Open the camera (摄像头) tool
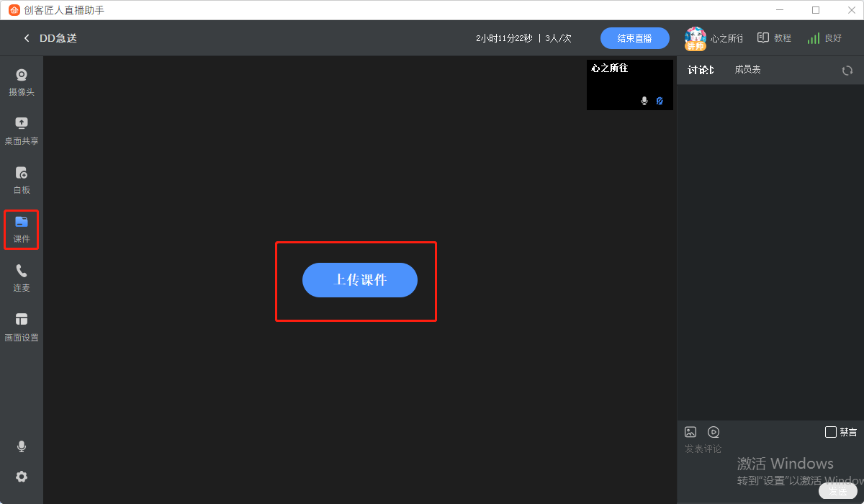 22,83
